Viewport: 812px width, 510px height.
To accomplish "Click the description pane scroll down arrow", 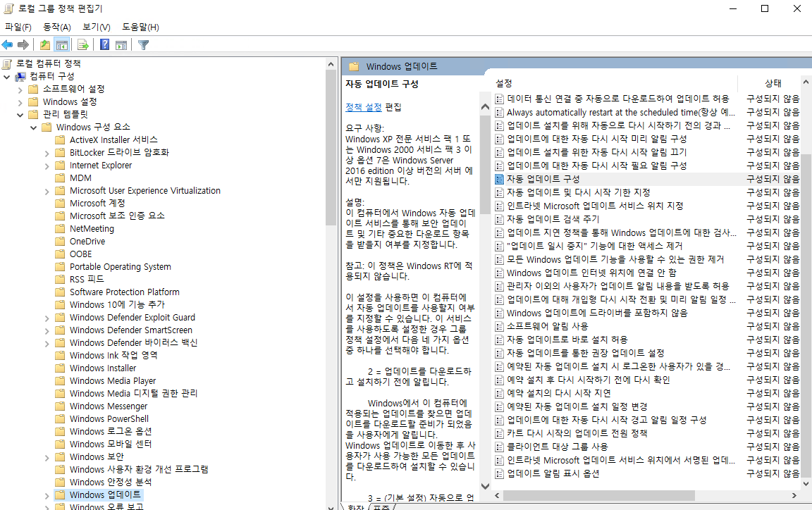I will [485, 486].
